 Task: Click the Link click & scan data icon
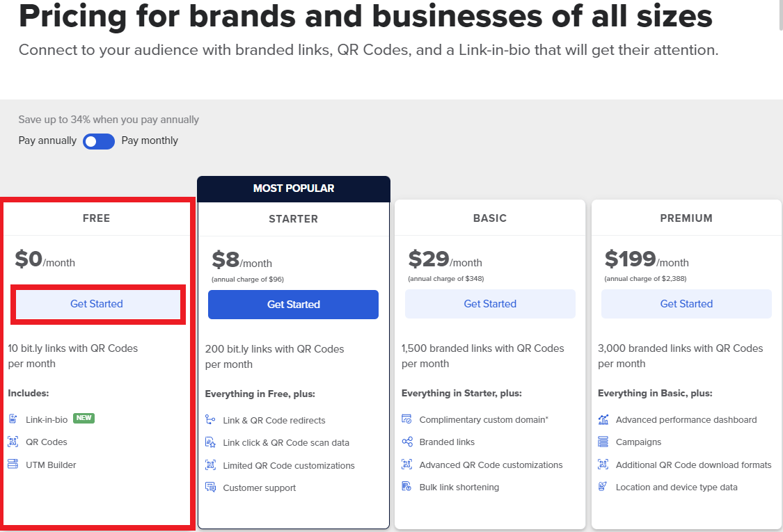pyautogui.click(x=210, y=442)
